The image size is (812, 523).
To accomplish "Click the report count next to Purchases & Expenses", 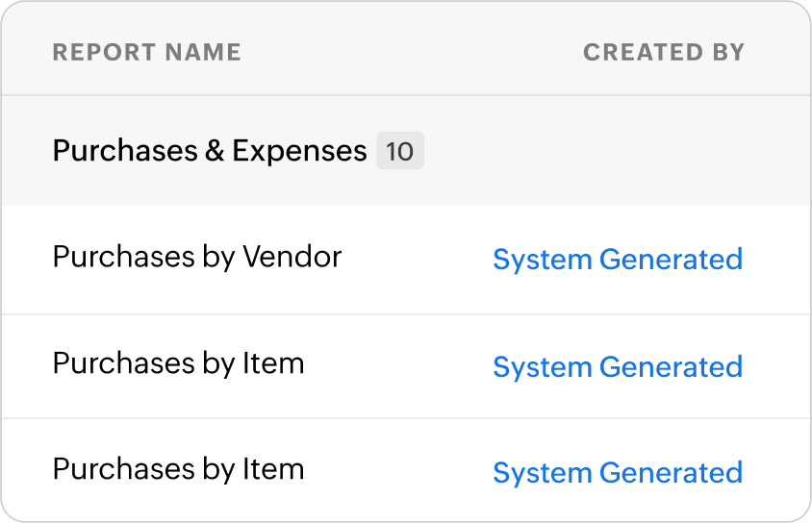I will point(399,152).
